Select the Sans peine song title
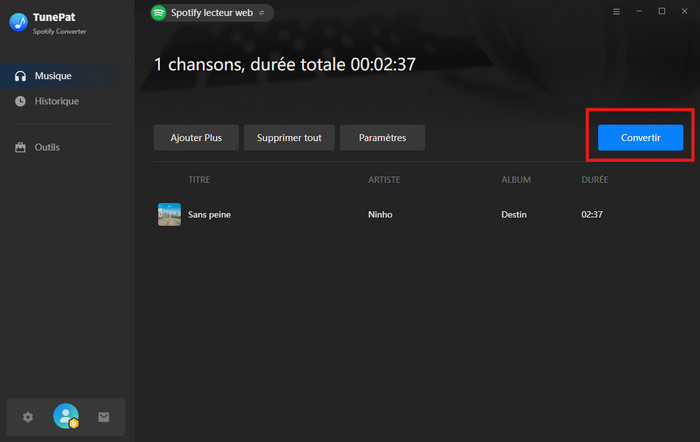 point(209,215)
